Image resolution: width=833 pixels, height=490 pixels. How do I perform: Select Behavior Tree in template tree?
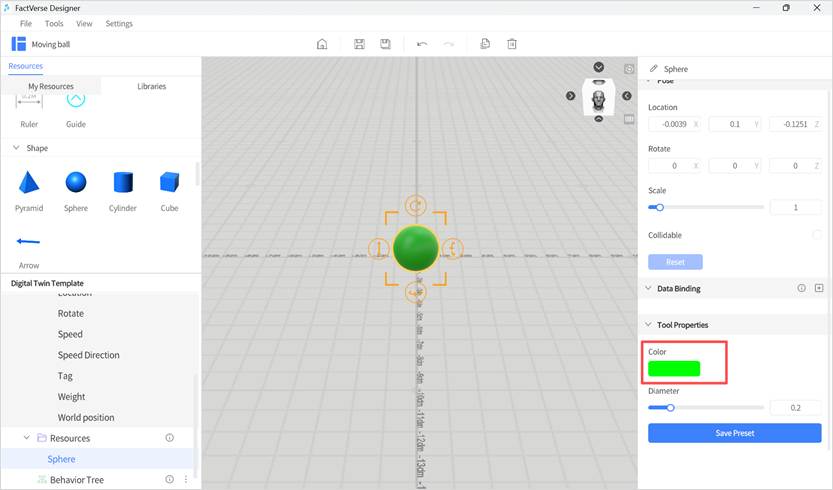coord(77,479)
